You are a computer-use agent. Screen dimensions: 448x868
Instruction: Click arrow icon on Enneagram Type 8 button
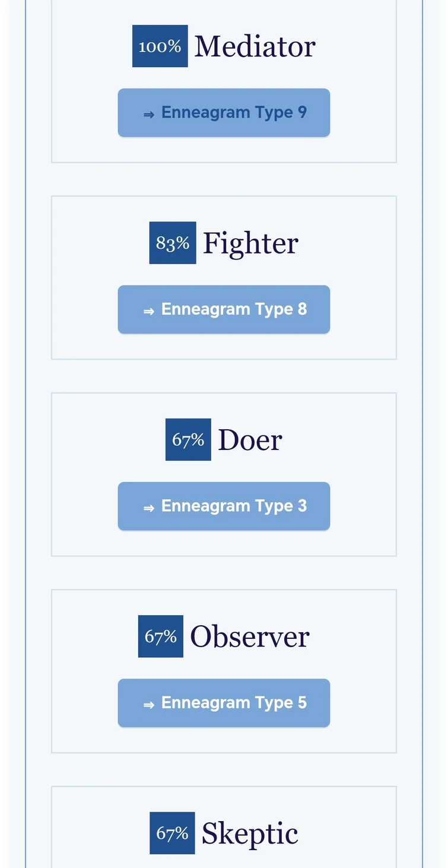click(x=148, y=311)
